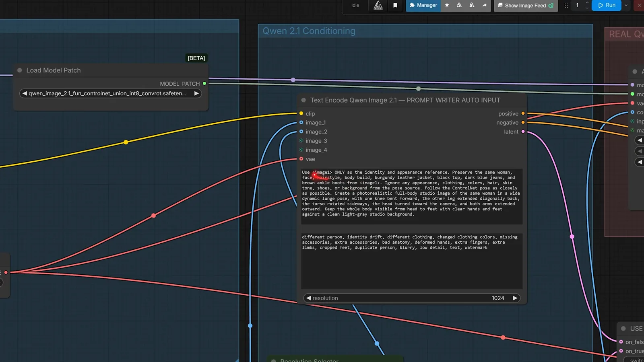Click the red cancel X button in toolbar
The width and height of the screenshot is (644, 362).
(639, 5)
